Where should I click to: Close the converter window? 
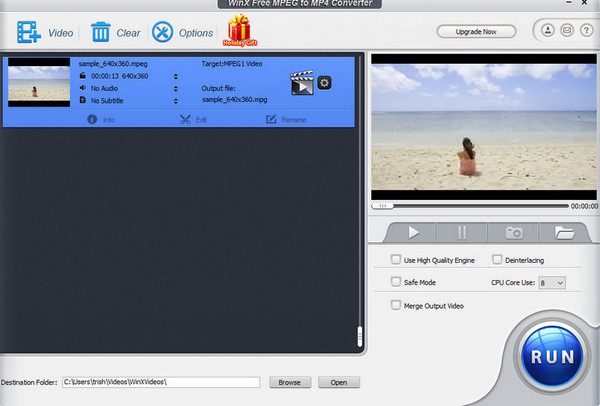[585, 3]
